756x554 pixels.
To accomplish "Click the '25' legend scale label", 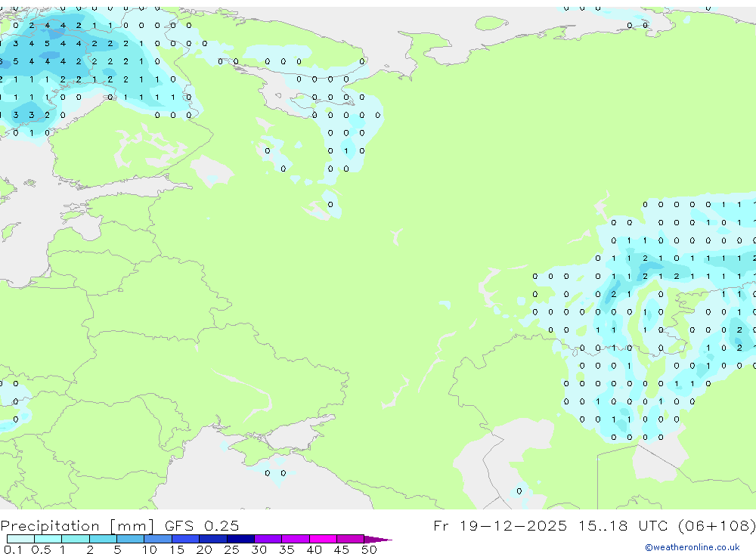I will pos(232,549).
